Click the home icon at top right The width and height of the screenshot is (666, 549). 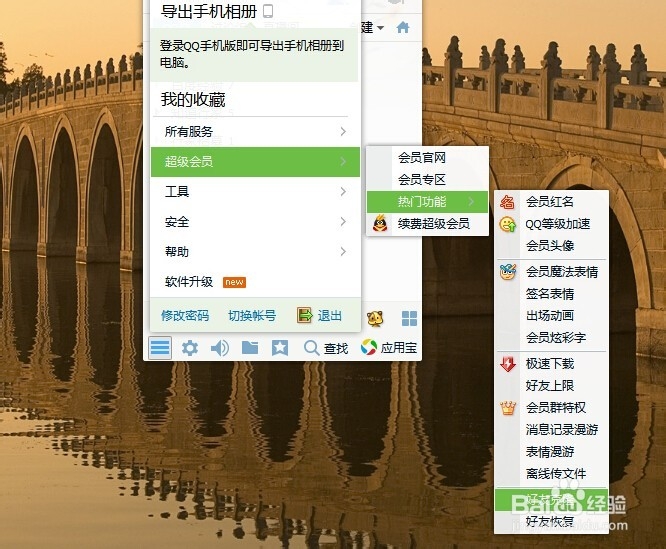tap(403, 28)
